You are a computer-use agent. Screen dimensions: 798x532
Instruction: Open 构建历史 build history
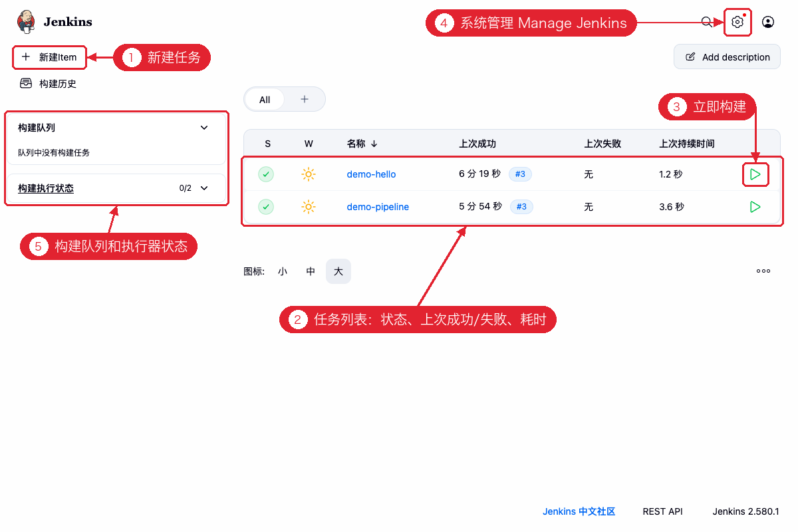[x=49, y=84]
